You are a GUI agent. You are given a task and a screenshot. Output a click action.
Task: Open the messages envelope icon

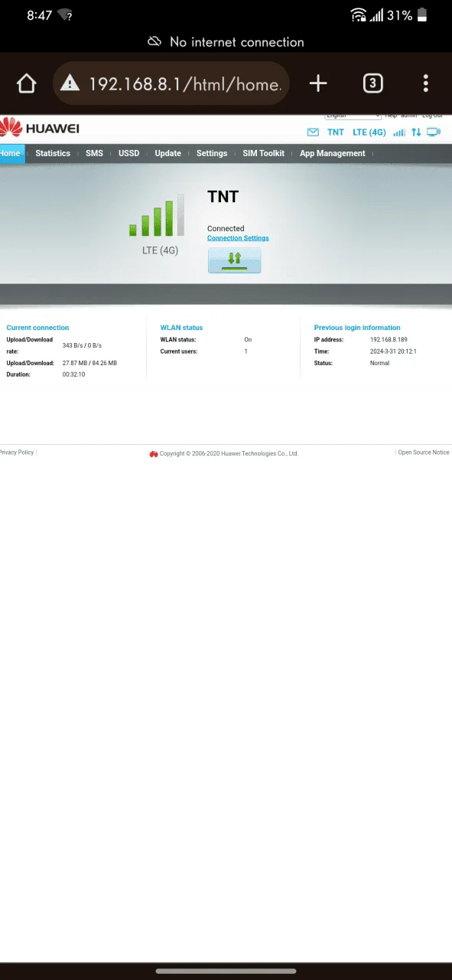(x=313, y=132)
